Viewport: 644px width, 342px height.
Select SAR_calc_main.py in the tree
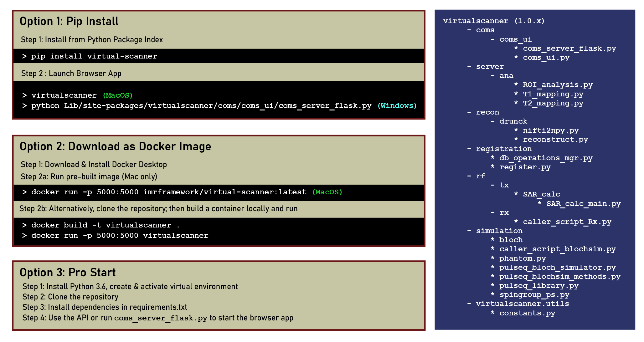click(583, 204)
